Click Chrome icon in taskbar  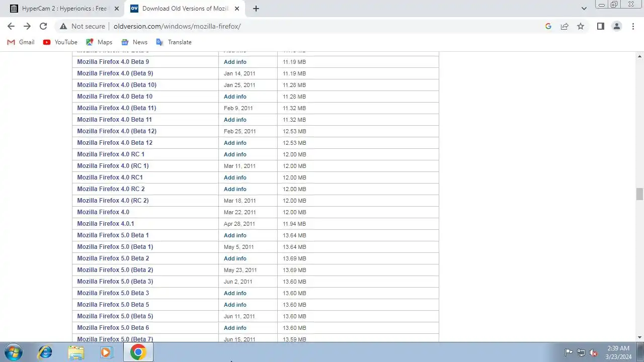coord(138,352)
